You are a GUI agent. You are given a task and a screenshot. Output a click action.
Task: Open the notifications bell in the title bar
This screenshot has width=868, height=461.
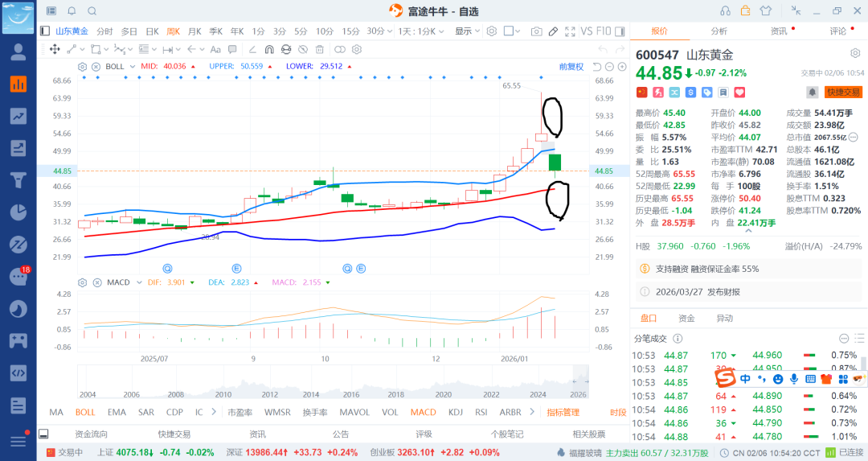click(x=72, y=11)
